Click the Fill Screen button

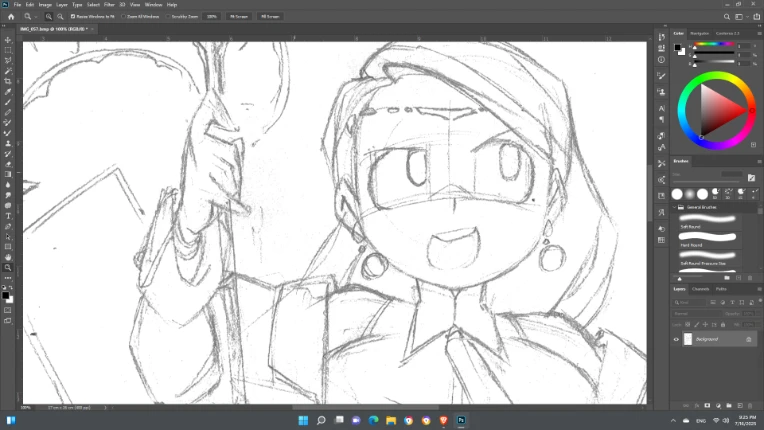tap(270, 17)
